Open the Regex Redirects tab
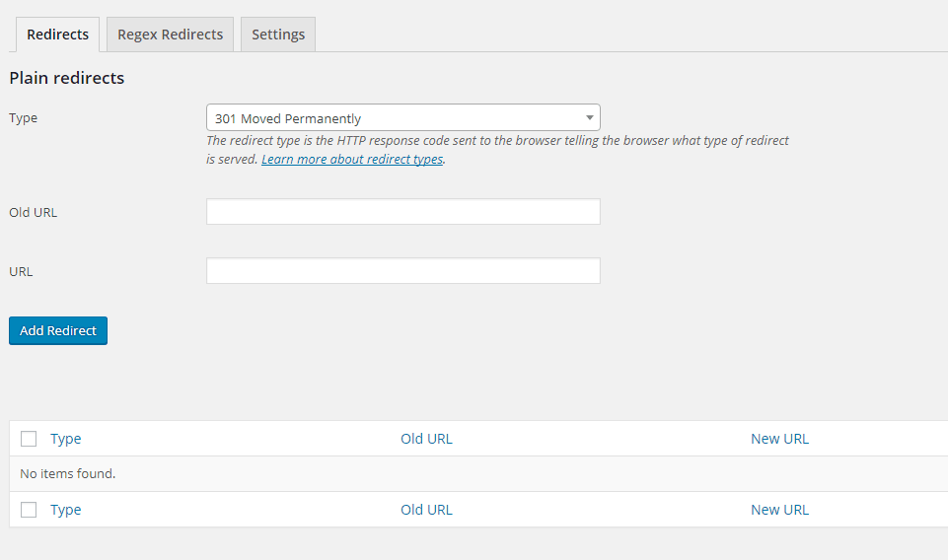This screenshot has height=560, width=948. coord(170,35)
